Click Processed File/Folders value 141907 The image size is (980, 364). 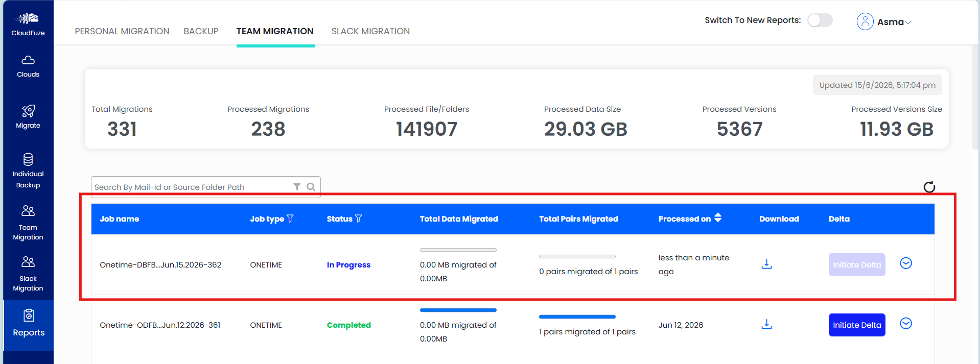tap(427, 129)
